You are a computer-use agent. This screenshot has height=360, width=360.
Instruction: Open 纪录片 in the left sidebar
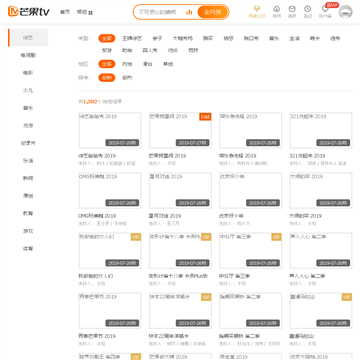coord(28,143)
